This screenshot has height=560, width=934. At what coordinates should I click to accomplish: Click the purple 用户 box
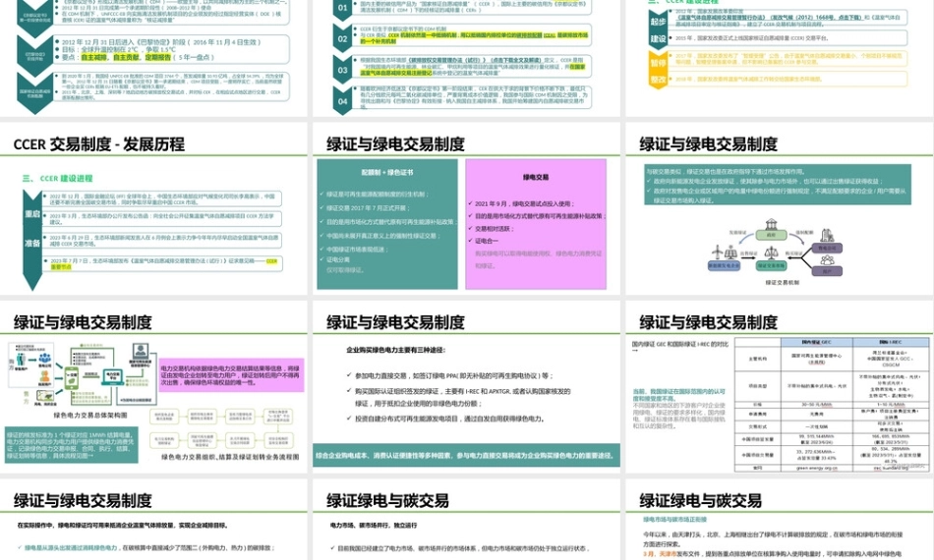828,271
